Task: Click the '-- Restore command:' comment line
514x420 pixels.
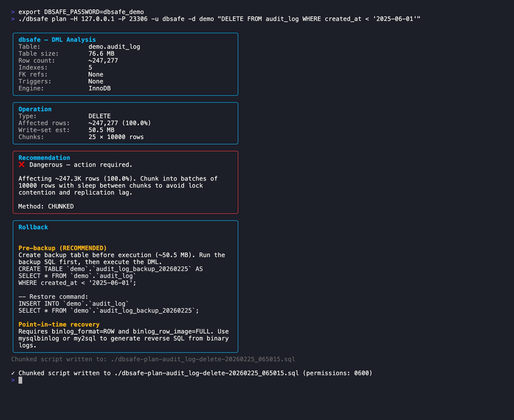Action: coord(53,297)
